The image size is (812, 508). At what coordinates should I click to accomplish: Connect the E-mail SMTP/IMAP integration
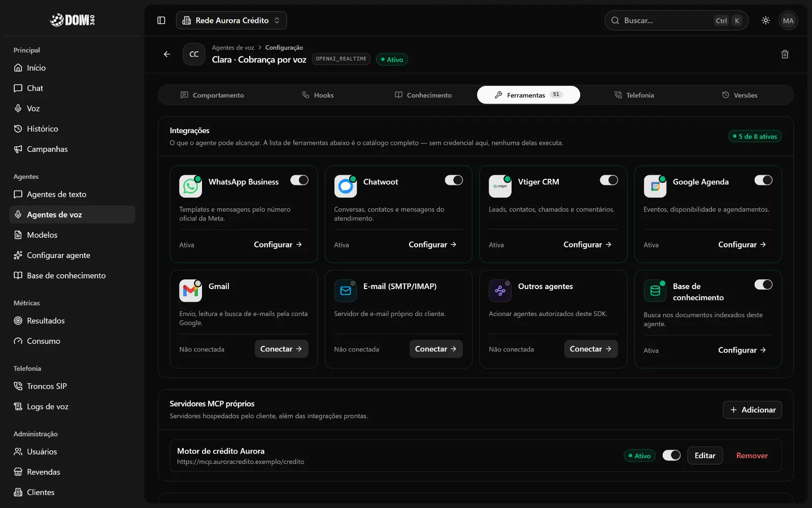pos(436,349)
